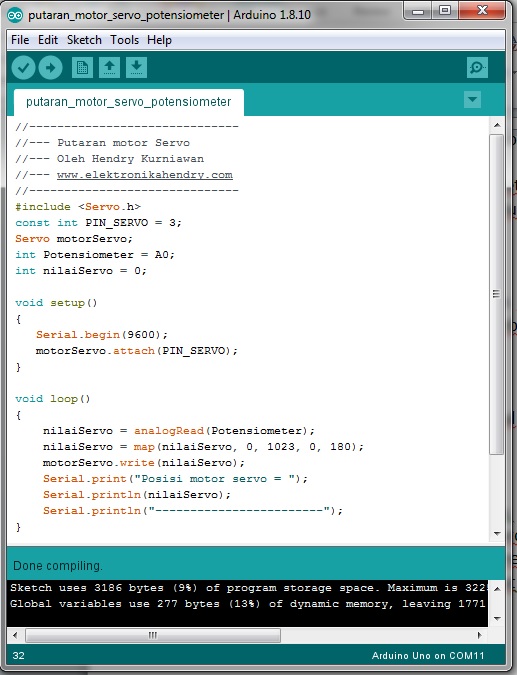Viewport: 517px width, 675px height.
Task: Click the 'Serial.begin(9600);' line
Action: (x=102, y=334)
